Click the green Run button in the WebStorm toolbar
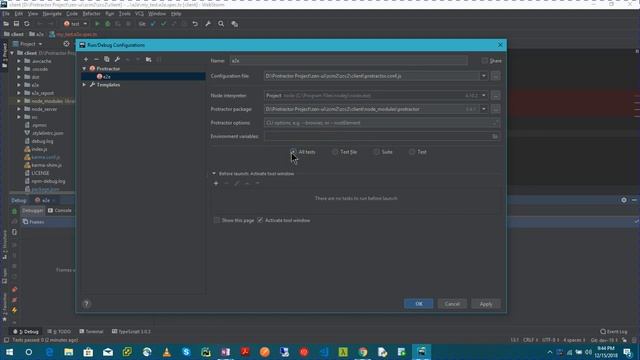This screenshot has height=360, width=640. click(97, 24)
